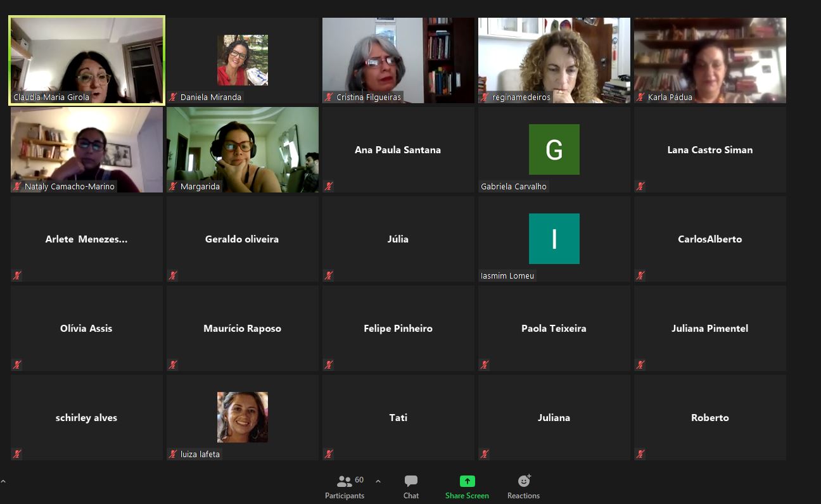Viewport: 821px width, 504px height.
Task: Open the Participants panel icon
Action: (345, 481)
